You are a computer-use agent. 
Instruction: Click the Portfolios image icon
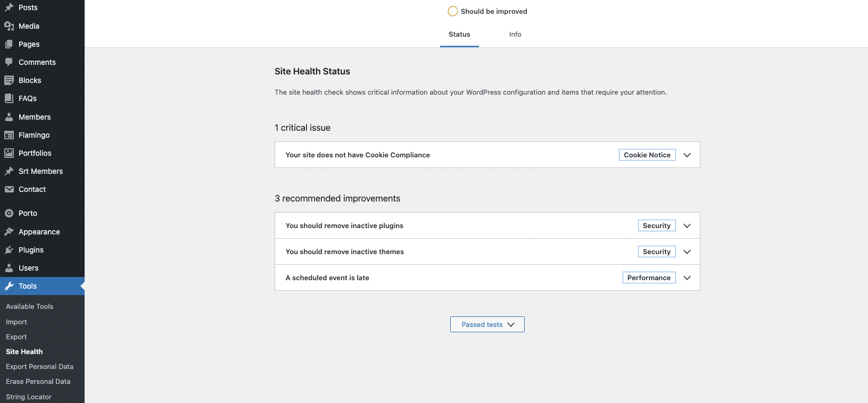point(9,153)
